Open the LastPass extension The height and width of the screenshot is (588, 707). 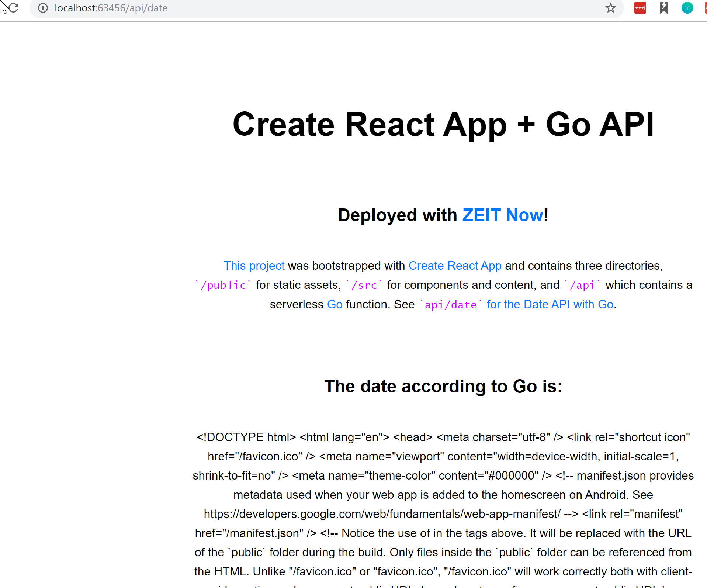point(640,8)
